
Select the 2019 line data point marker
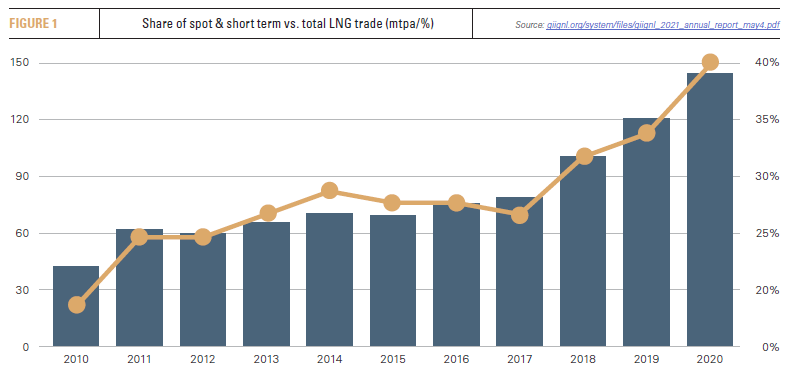coord(646,133)
